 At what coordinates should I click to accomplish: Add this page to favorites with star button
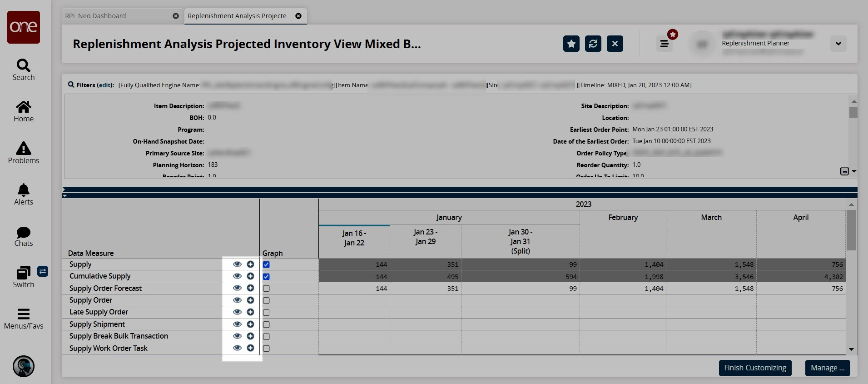(x=571, y=44)
